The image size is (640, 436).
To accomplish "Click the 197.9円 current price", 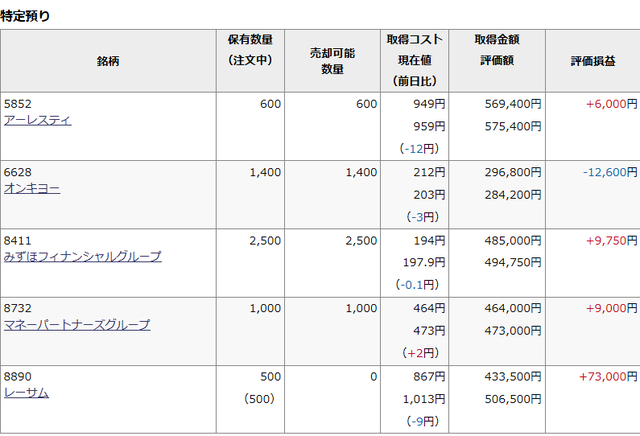I will coord(423,262).
